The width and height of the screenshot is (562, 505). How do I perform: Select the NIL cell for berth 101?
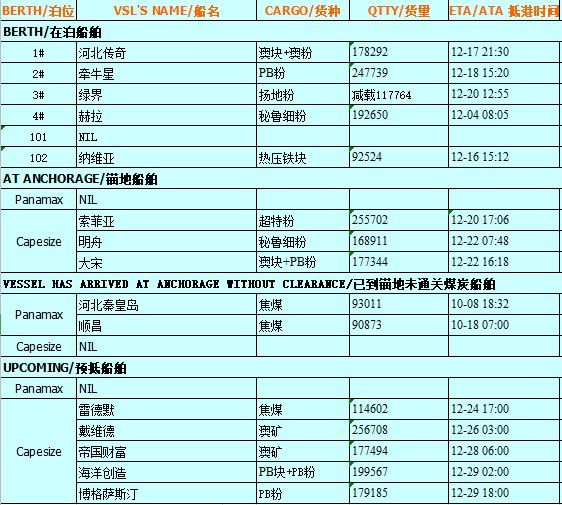pyautogui.click(x=167, y=137)
